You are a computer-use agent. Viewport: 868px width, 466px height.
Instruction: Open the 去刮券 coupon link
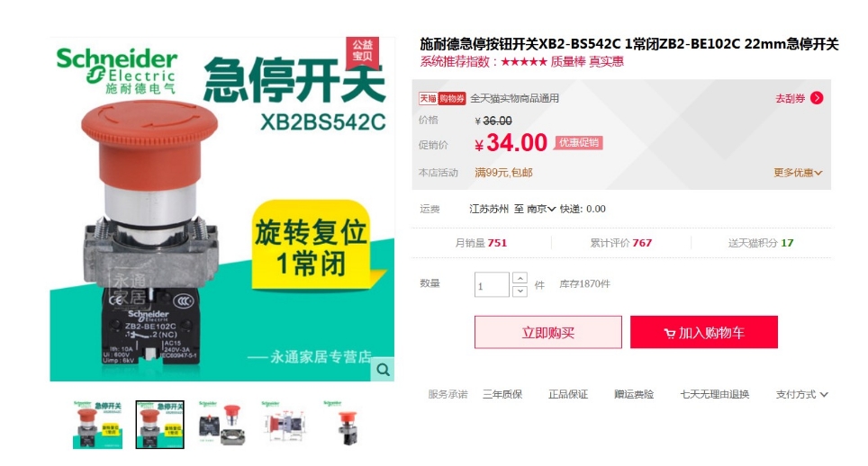[x=790, y=98]
